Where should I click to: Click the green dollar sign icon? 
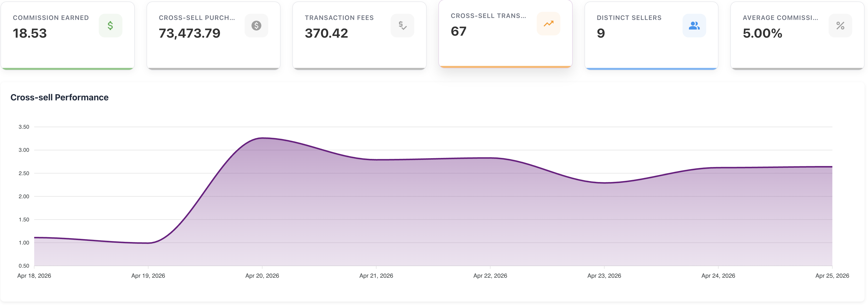coord(110,26)
